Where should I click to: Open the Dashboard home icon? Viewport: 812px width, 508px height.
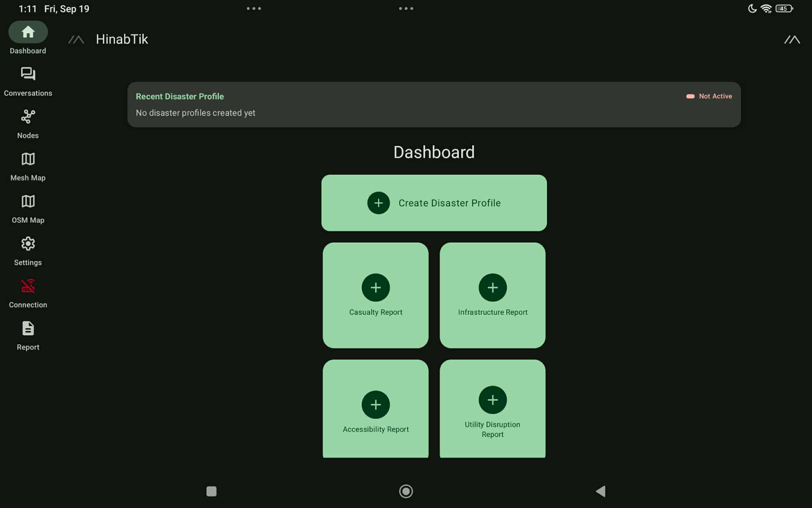[28, 32]
